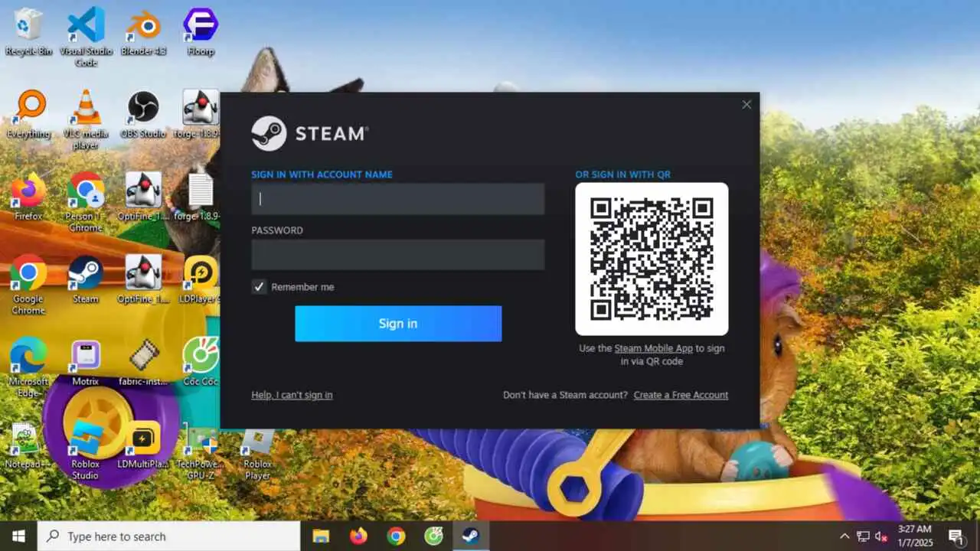This screenshot has height=551, width=980.
Task: Click the Everything search desktop icon
Action: (28, 114)
